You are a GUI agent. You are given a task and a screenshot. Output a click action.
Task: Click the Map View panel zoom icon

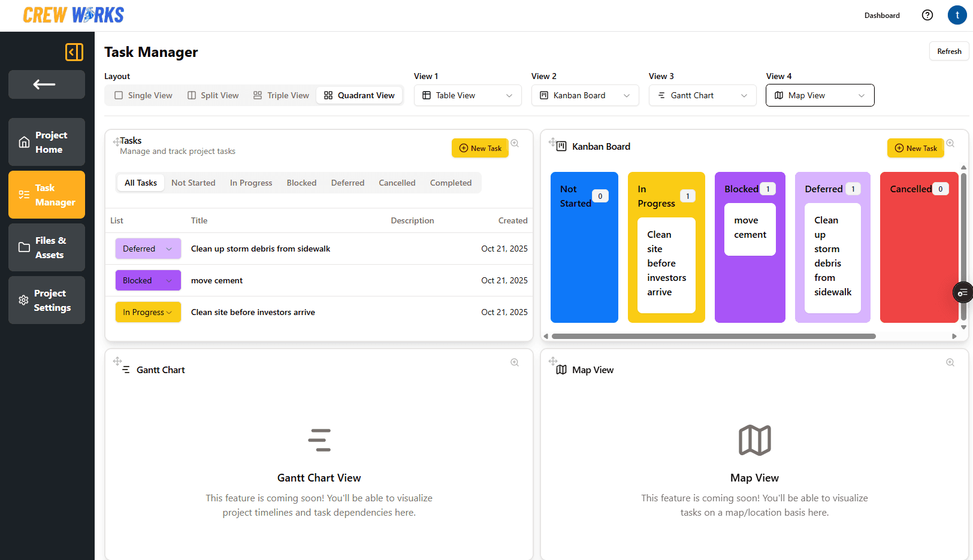tap(950, 362)
